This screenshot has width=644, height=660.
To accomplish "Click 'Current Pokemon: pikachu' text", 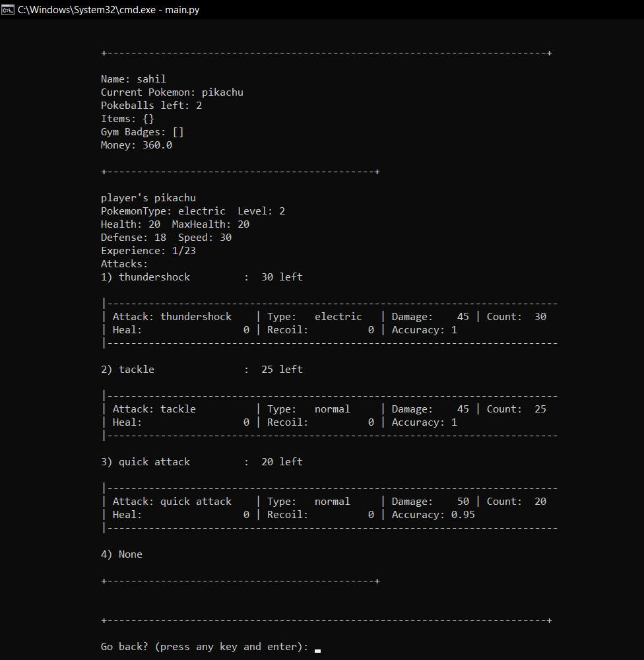I will click(x=172, y=92).
